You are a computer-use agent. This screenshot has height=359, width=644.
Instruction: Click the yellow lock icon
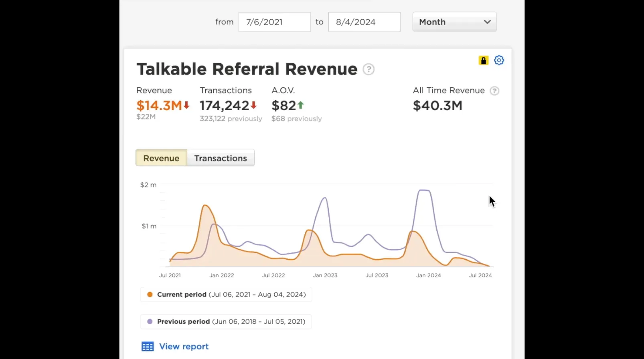click(x=484, y=61)
